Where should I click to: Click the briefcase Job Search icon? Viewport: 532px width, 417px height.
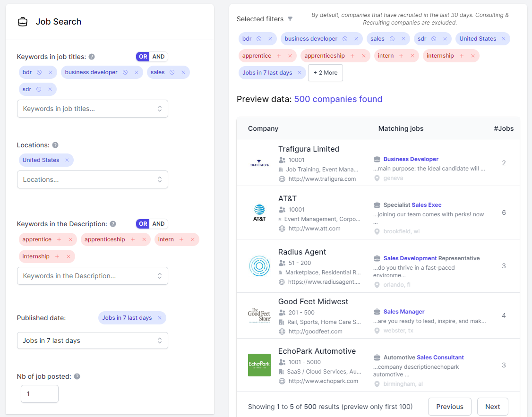pyautogui.click(x=23, y=22)
